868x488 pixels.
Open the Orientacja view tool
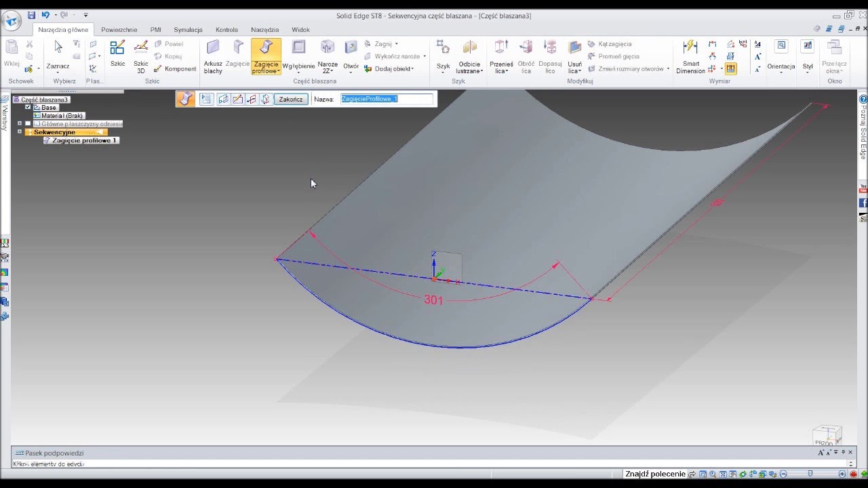coord(781,55)
